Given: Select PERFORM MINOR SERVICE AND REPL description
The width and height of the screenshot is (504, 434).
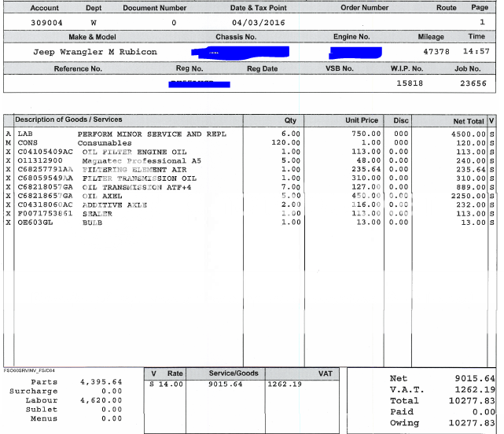Looking at the screenshot, I should [152, 134].
